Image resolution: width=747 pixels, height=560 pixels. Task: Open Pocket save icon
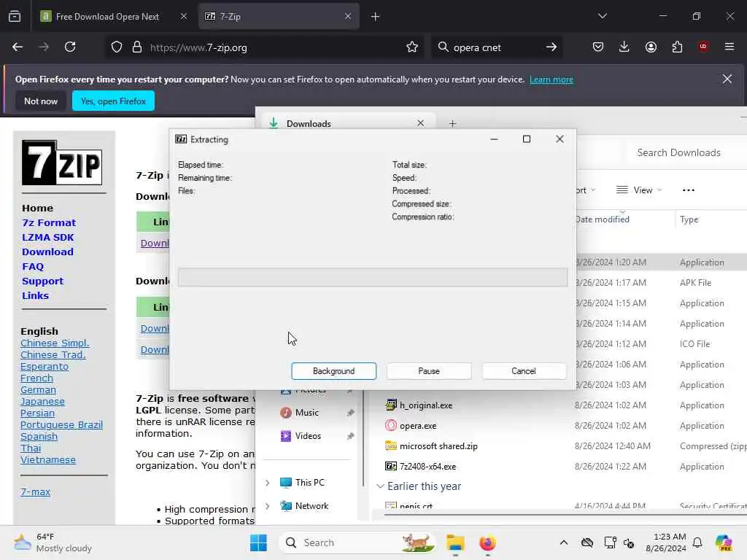(598, 47)
